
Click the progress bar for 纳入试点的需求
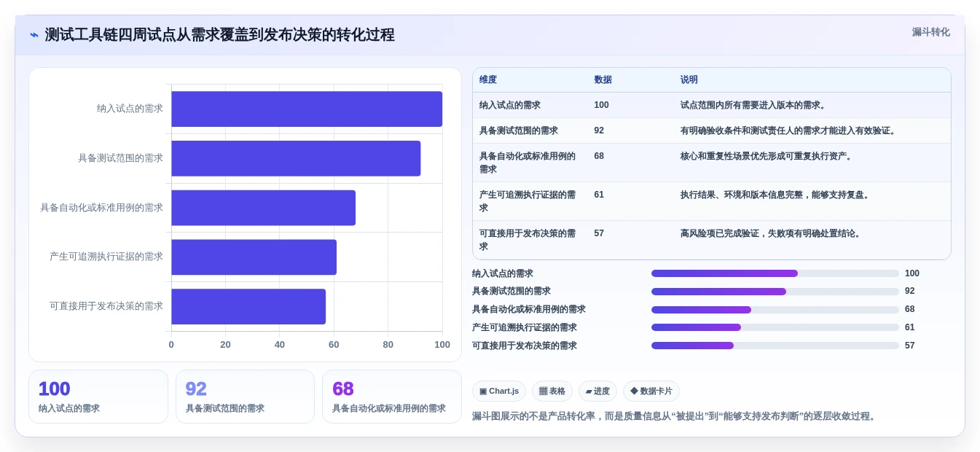[775, 273]
